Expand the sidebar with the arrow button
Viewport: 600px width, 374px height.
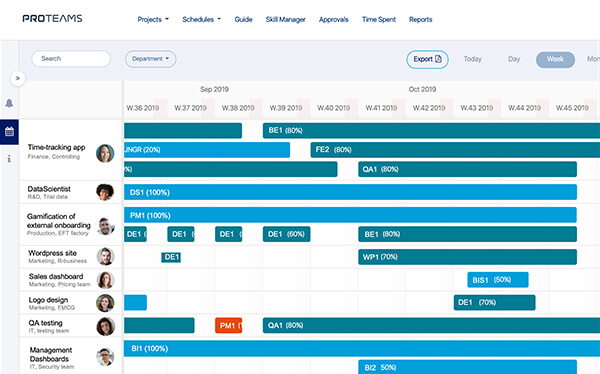[18, 78]
